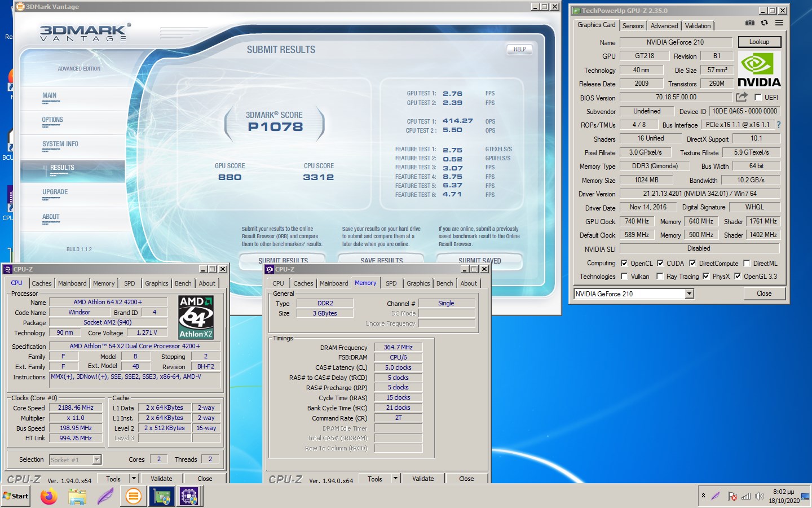The width and height of the screenshot is (812, 508).
Task: Open NVIDIA GeForce 210 GPU selector dropdown
Action: click(x=689, y=294)
